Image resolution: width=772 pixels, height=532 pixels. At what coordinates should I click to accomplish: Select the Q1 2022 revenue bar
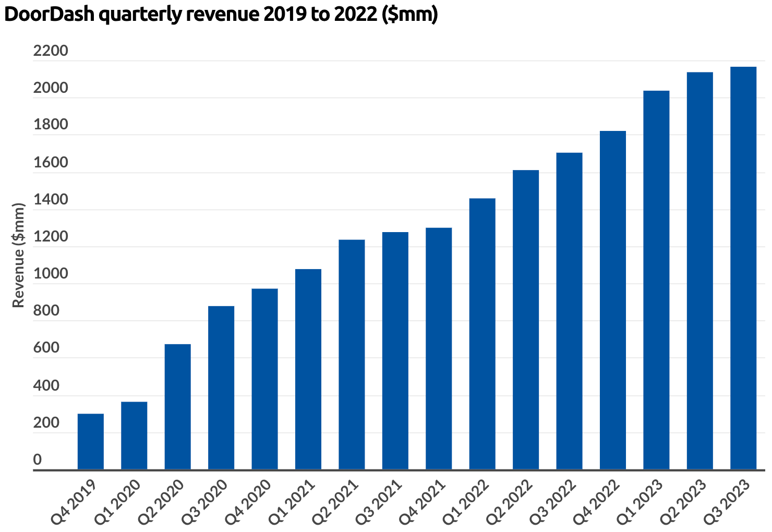coord(482,334)
